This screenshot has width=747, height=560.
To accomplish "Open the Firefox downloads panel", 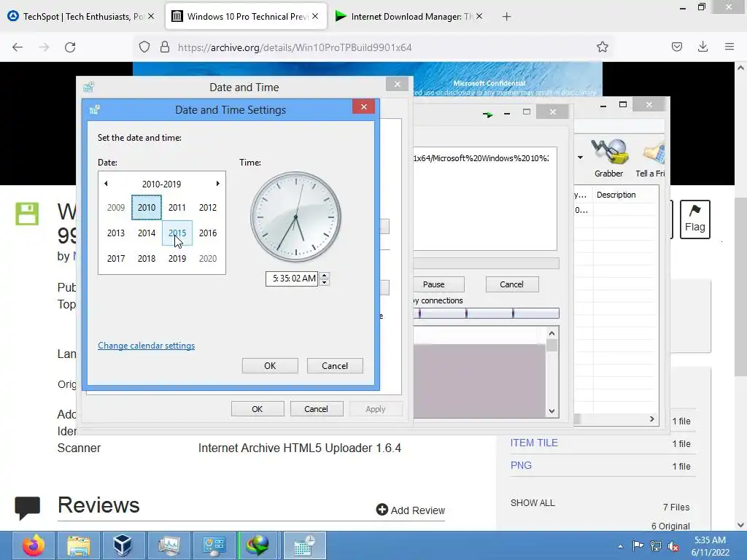I will (x=703, y=47).
